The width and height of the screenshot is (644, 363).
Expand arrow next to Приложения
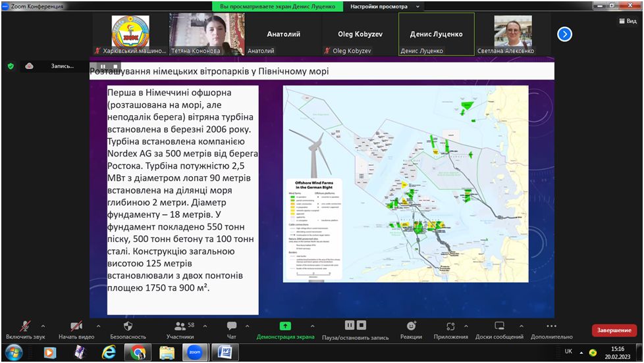[466, 326]
